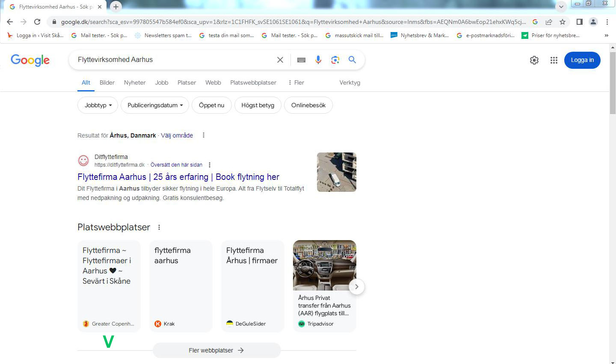The height and width of the screenshot is (364, 616).
Task: Open Flyttefirma Aarhus 25 års erfaring result
Action: [x=178, y=177]
